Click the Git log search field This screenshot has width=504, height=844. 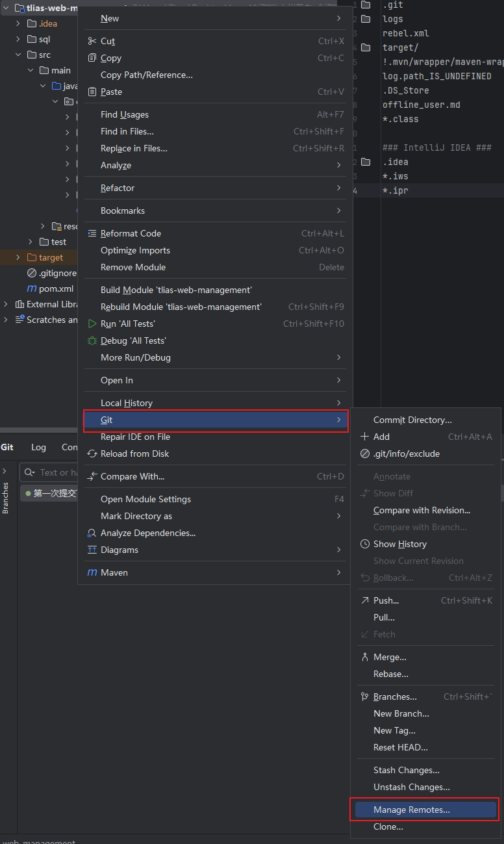[x=50, y=472]
